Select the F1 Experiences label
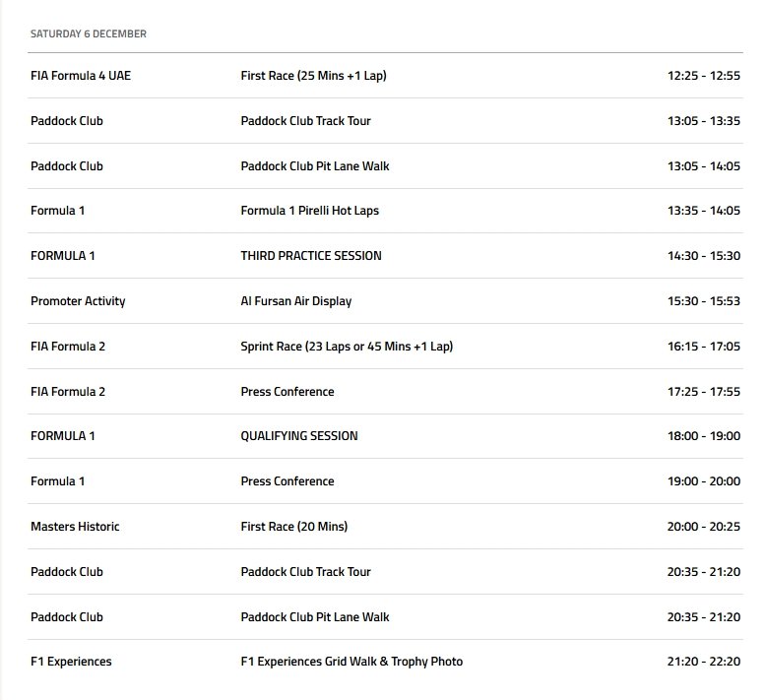This screenshot has width=766, height=700. (71, 662)
